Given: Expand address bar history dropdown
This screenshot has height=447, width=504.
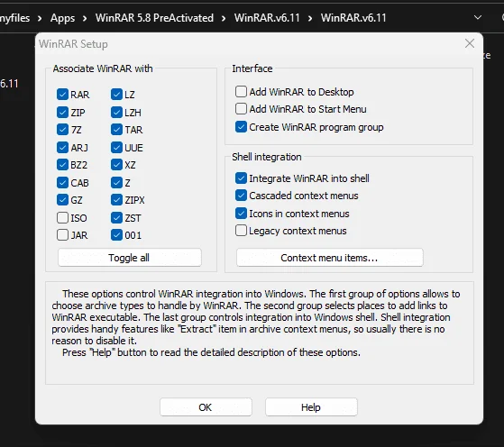Looking at the screenshot, I should (x=478, y=17).
